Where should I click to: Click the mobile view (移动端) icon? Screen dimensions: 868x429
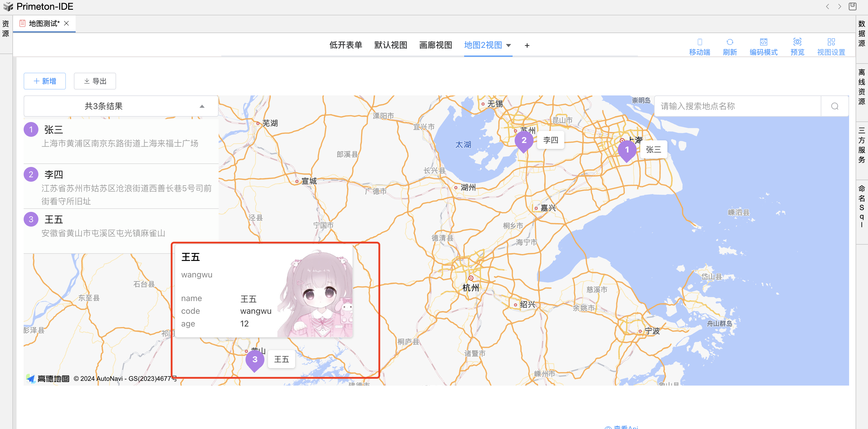tap(700, 42)
